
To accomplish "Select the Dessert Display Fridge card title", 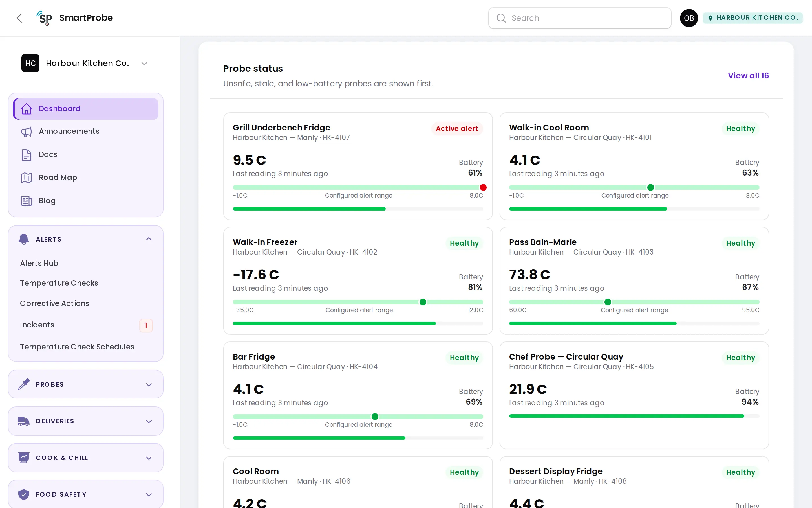I will (556, 471).
